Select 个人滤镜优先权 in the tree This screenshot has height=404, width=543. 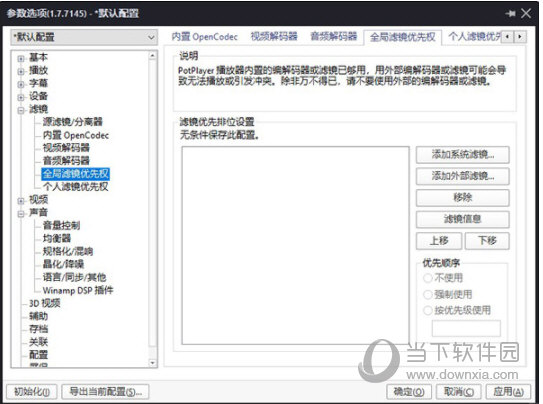point(75,187)
